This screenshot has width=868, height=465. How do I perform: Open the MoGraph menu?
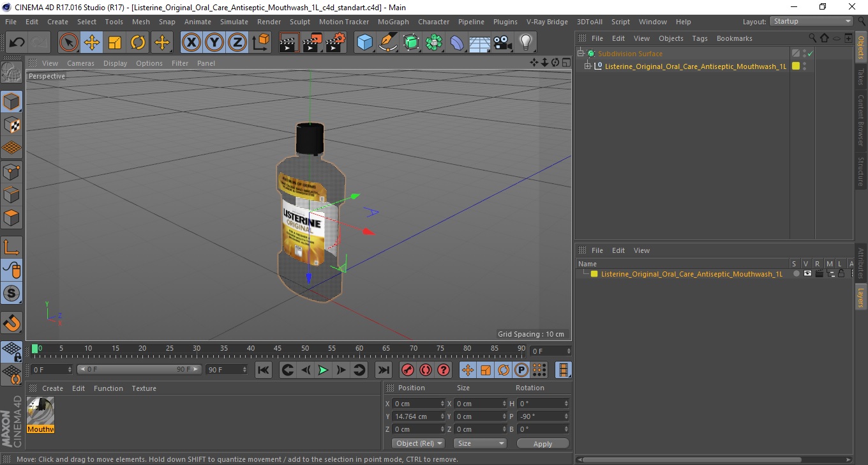(x=393, y=22)
